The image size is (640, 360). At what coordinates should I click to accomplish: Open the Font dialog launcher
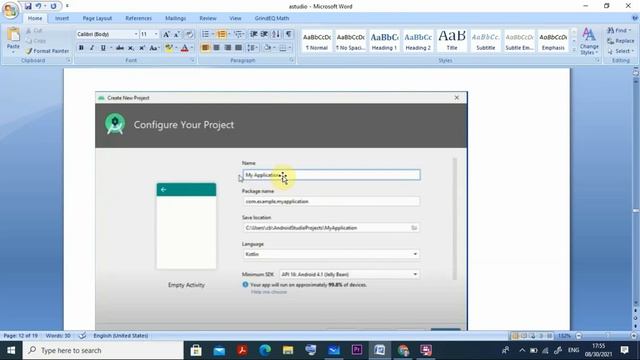click(192, 60)
